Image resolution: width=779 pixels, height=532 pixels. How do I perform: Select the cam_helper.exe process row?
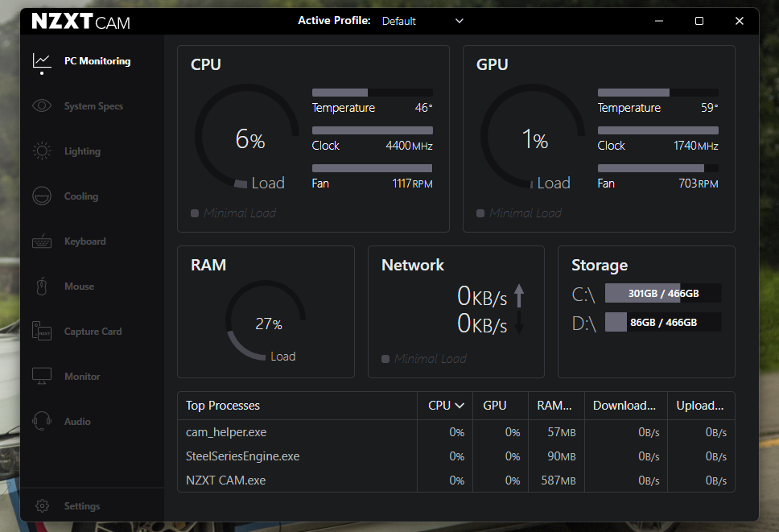[456, 432]
